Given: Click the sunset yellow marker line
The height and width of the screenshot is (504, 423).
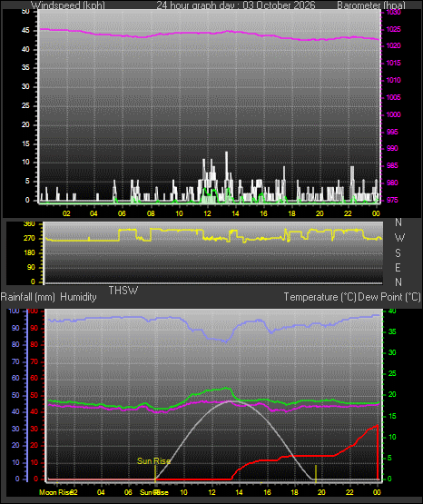Looking at the screenshot, I should pos(316,473).
